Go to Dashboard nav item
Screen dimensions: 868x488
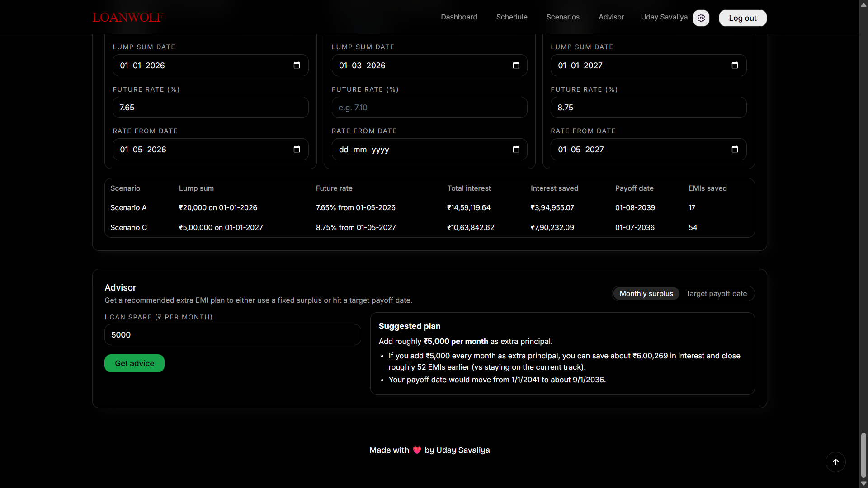click(459, 17)
